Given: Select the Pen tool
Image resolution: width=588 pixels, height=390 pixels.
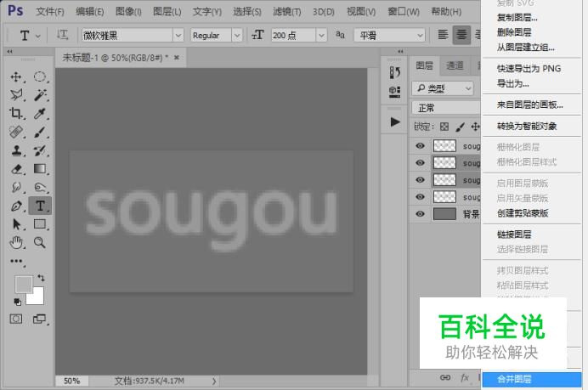Looking at the screenshot, I should pos(16,206).
